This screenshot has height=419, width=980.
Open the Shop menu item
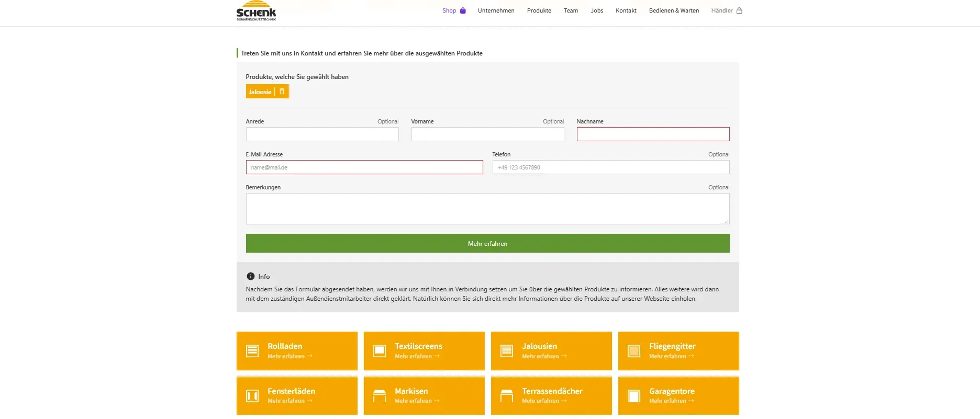pos(449,10)
